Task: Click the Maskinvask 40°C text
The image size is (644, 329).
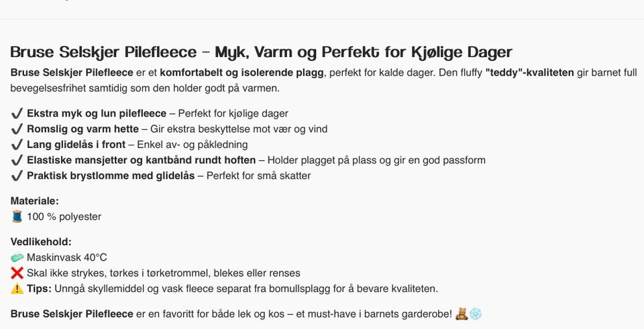Action: click(x=67, y=257)
